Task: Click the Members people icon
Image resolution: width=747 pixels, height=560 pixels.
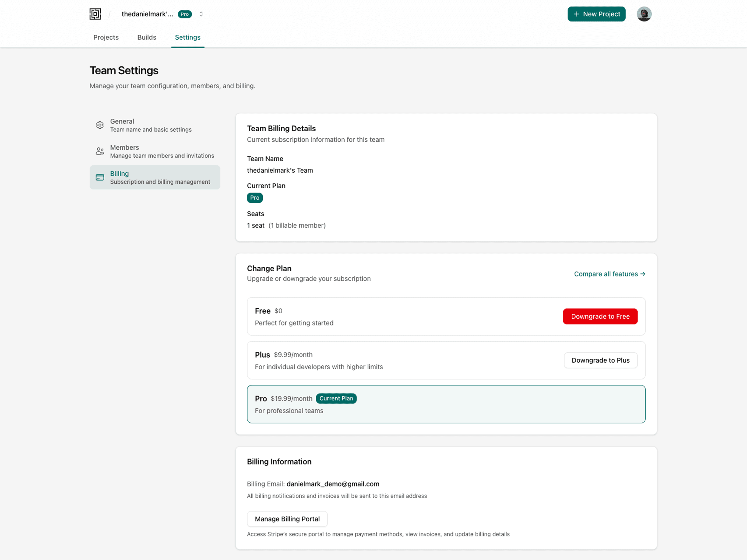Action: (100, 151)
